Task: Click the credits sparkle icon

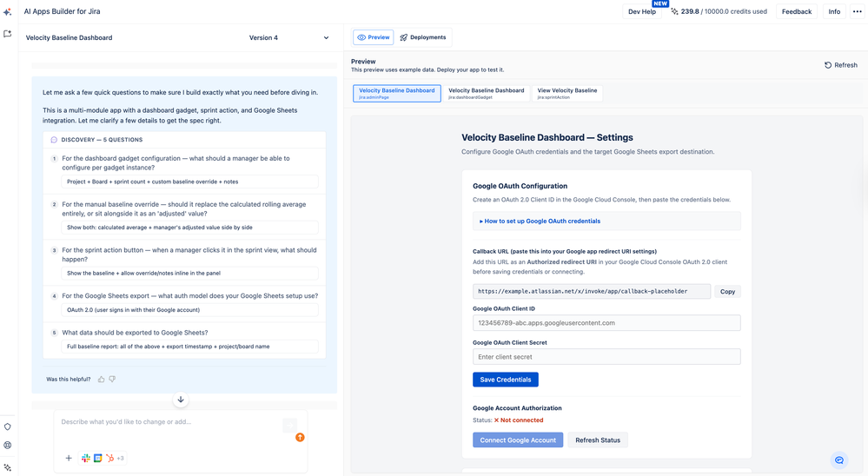Action: pyautogui.click(x=674, y=11)
